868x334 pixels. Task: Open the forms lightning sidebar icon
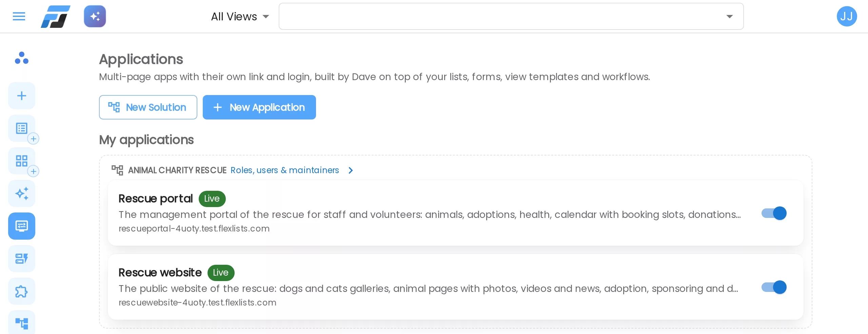click(22, 259)
